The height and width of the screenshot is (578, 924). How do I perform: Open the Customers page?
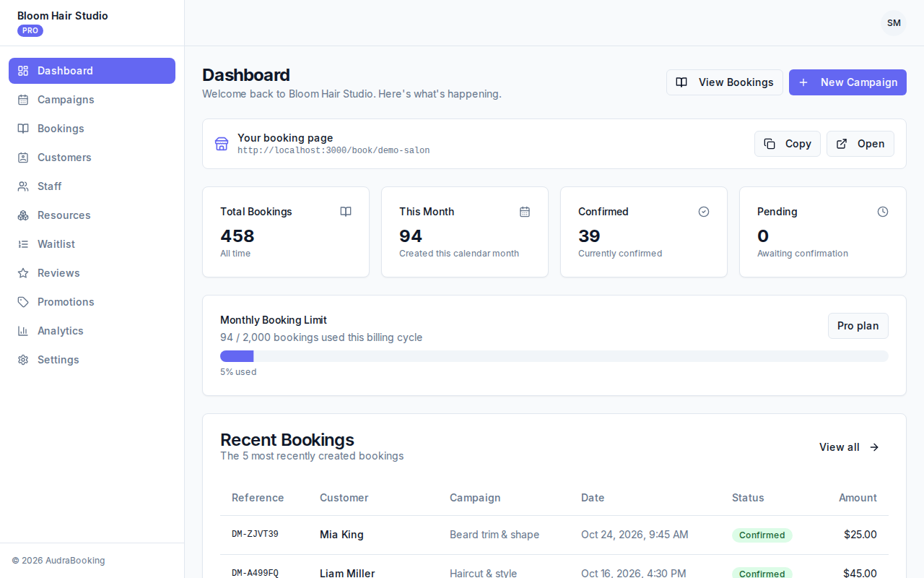point(92,158)
